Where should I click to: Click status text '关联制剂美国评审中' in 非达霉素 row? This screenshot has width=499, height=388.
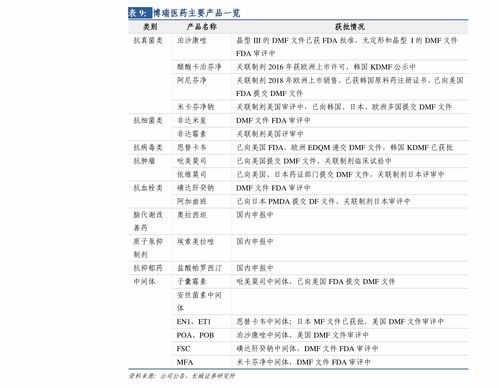[x=270, y=134]
